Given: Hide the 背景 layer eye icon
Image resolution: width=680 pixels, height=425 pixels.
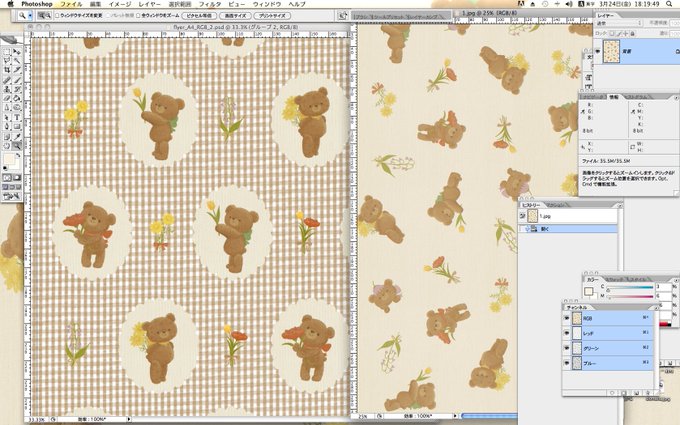Looking at the screenshot, I should pyautogui.click(x=598, y=51).
